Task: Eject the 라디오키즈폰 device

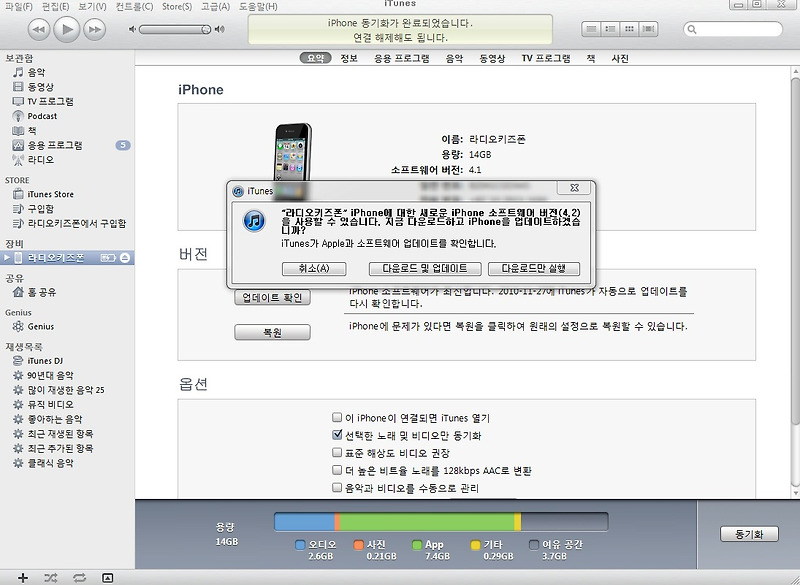Action: (x=125, y=258)
